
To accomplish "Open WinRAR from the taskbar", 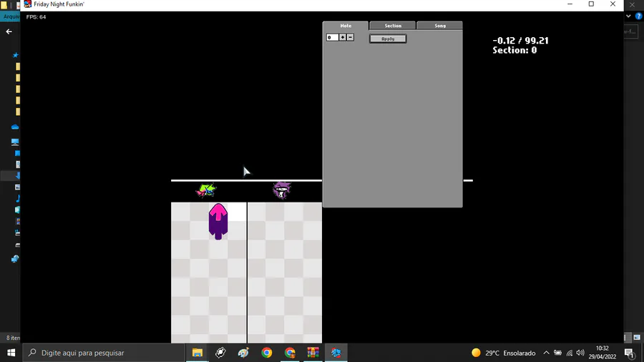I will click(313, 353).
